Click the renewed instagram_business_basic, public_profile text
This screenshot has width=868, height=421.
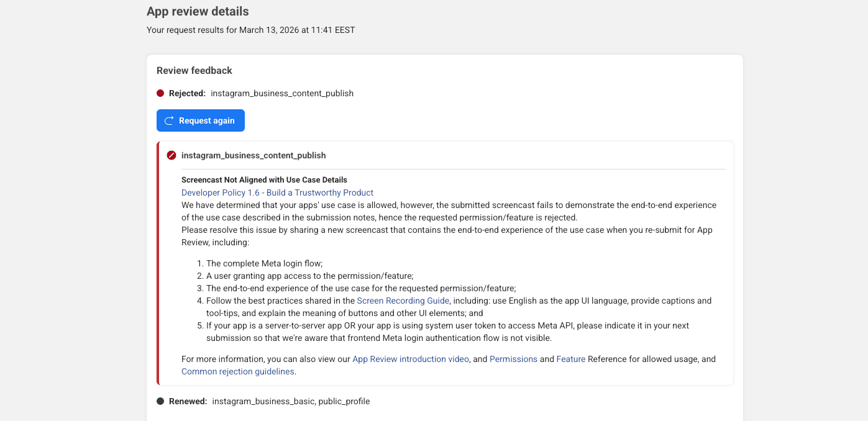pos(291,401)
